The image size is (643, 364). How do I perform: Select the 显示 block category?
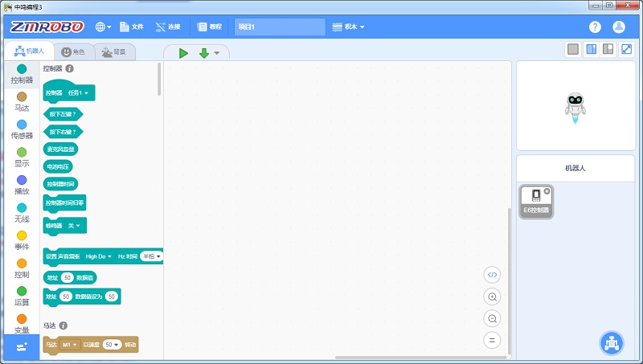(22, 157)
